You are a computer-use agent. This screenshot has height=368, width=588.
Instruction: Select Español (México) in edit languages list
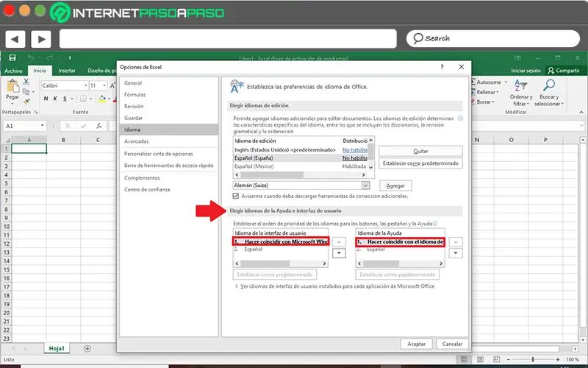point(301,166)
